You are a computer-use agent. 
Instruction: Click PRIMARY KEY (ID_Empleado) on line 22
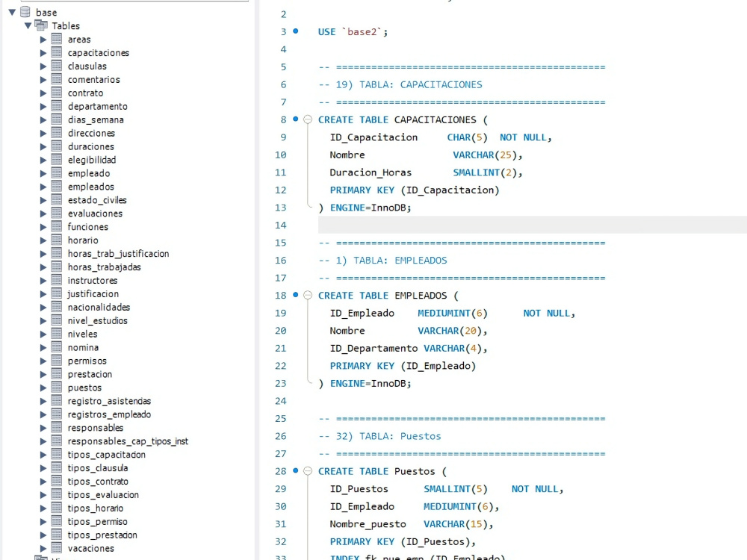tap(403, 366)
